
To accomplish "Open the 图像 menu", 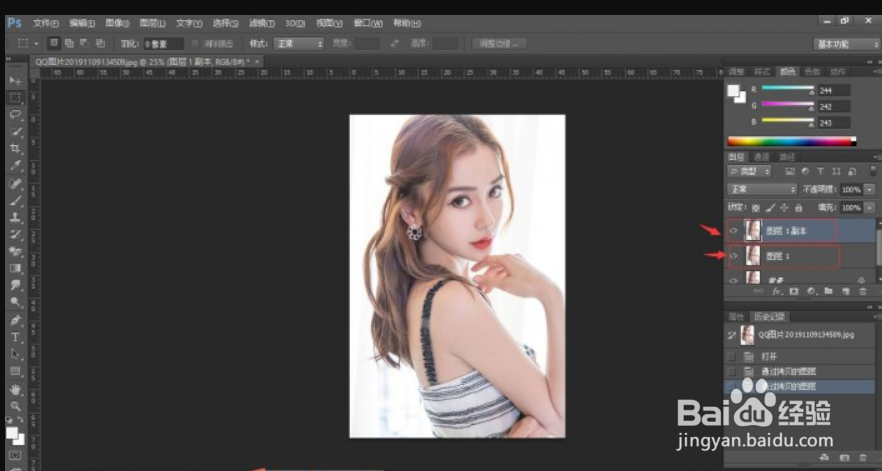I will coord(118,23).
